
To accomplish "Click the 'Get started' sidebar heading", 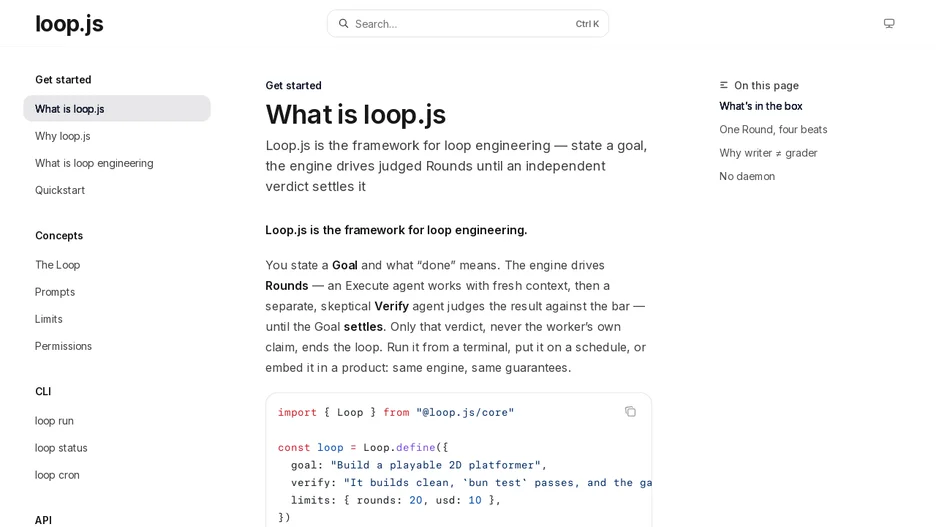I will 63,79.
